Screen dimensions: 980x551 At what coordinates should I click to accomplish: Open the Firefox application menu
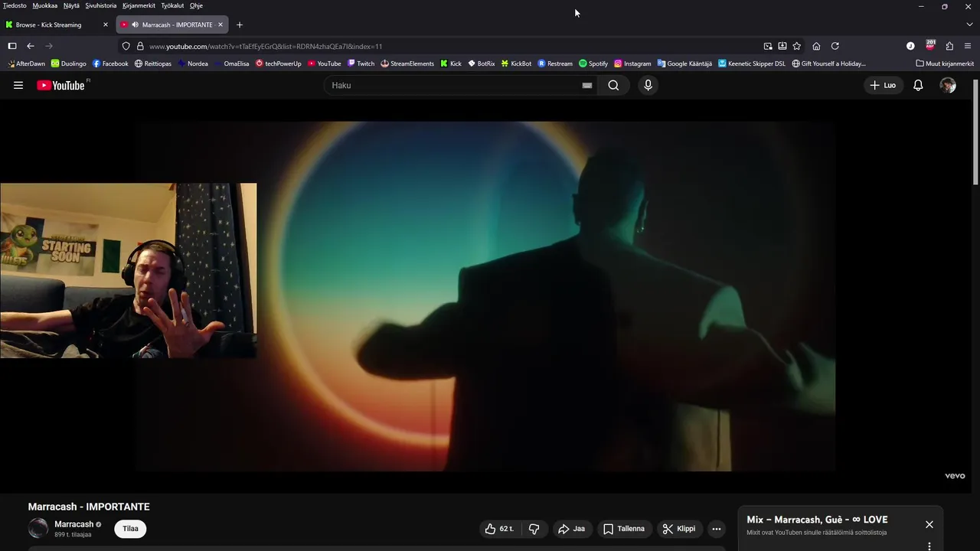968,46
